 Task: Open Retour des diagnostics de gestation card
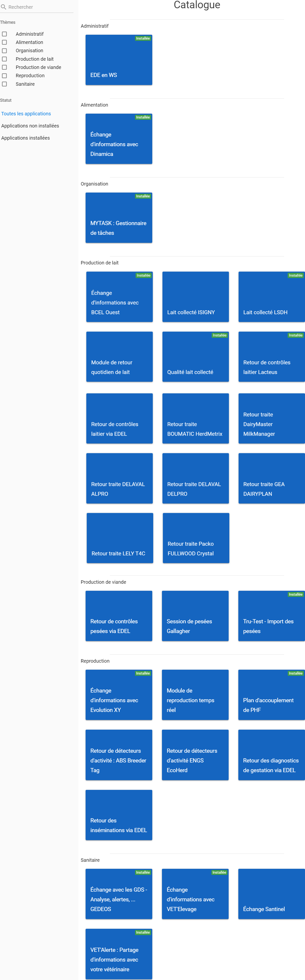click(x=272, y=755)
